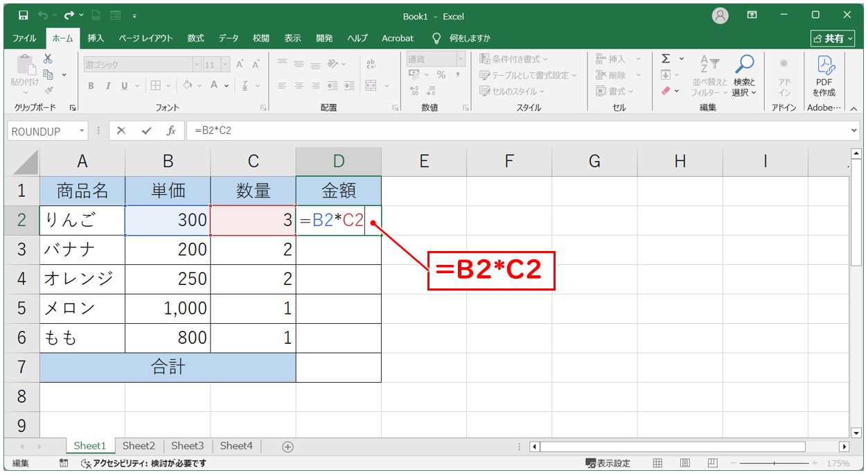The height and width of the screenshot is (475, 868).
Task: Open the 挿入 (Insert) ribbon tab
Action: [x=96, y=38]
